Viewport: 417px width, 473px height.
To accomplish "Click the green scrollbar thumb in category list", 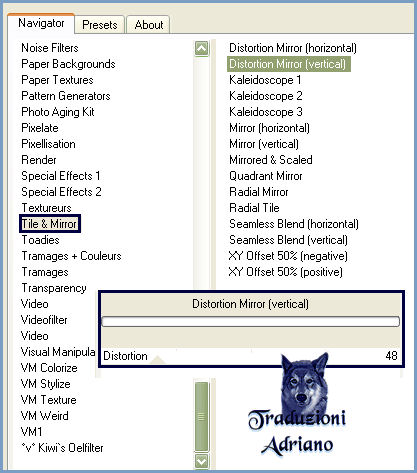I will tap(201, 417).
